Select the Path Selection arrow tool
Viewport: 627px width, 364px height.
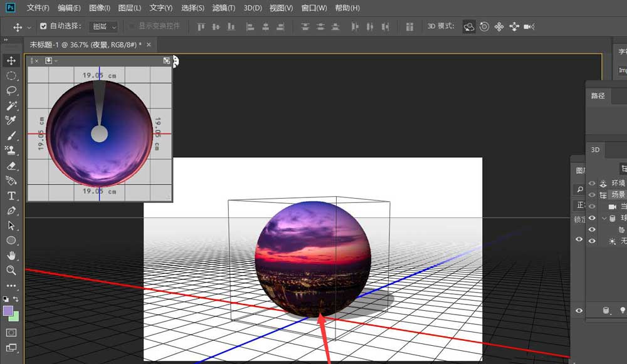click(x=11, y=226)
